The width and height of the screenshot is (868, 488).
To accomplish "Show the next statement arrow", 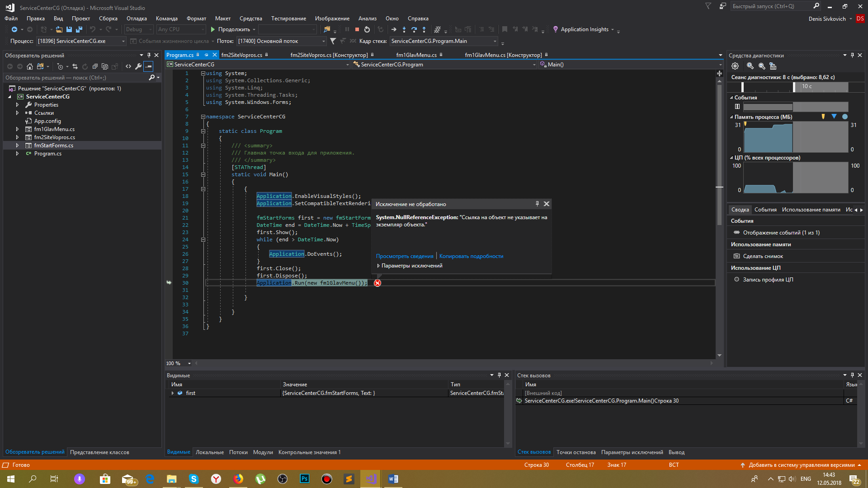I will click(x=394, y=29).
